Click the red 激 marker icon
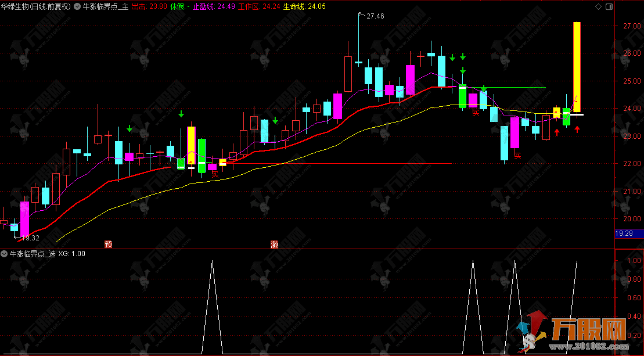Image resolution: width=644 pixels, height=356 pixels. click(x=274, y=244)
